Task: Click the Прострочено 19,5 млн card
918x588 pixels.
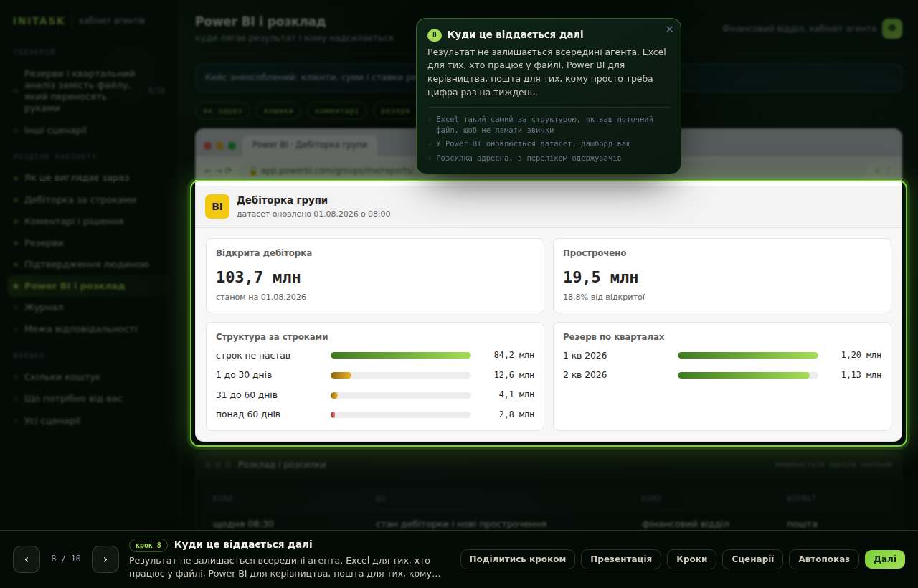Action: [722, 276]
